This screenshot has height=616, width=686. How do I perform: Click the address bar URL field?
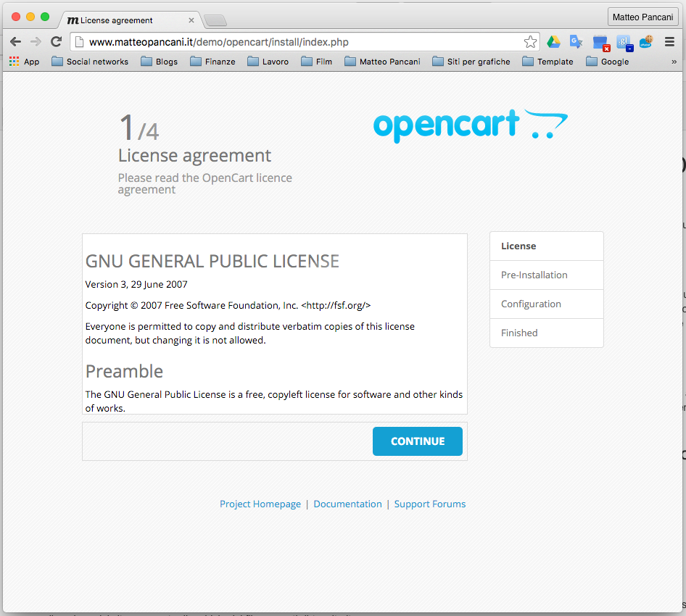coord(304,42)
